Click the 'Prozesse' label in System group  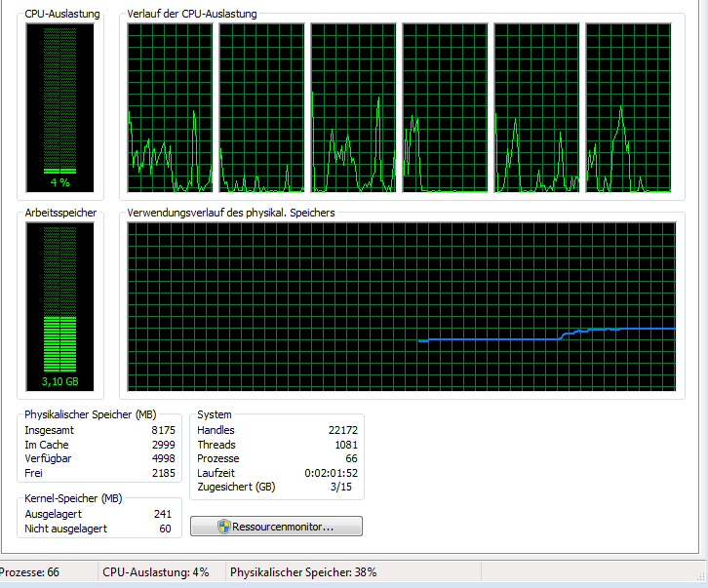[x=218, y=458]
